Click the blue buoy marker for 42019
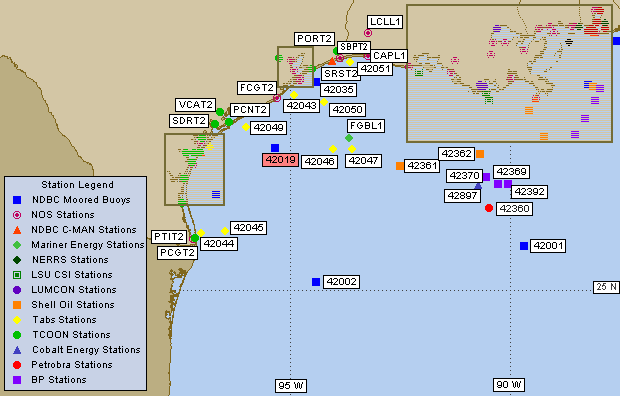 click(275, 148)
